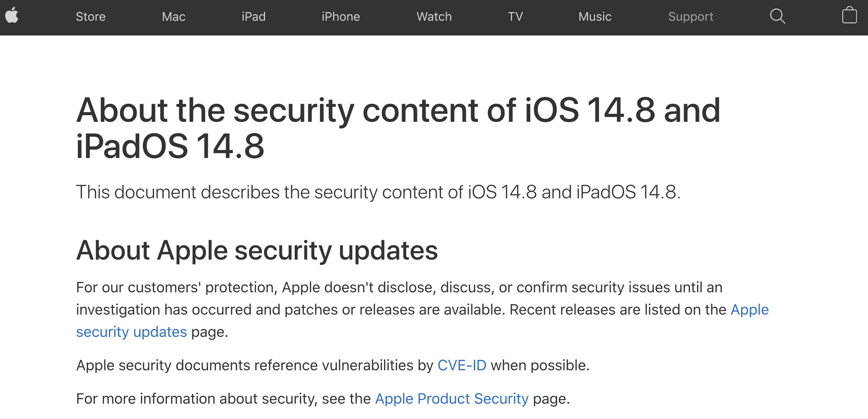Choose Watch from the top navigation

coord(434,17)
